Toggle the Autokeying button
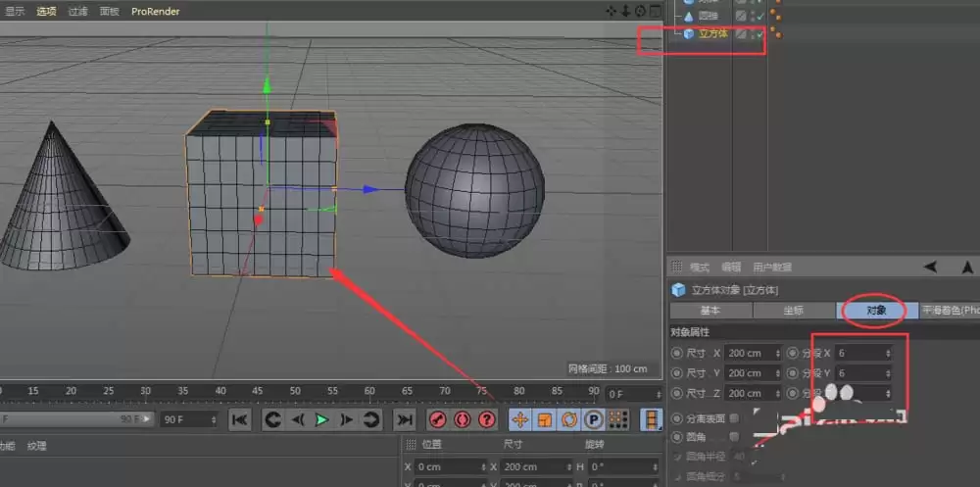The image size is (980, 487). 463,419
